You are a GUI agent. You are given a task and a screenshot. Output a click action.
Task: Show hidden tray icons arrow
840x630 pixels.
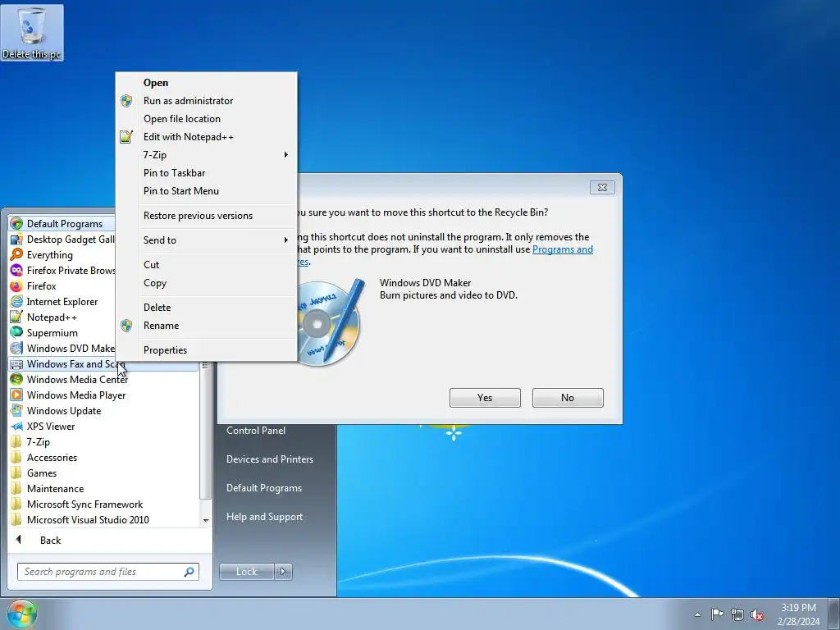[697, 614]
